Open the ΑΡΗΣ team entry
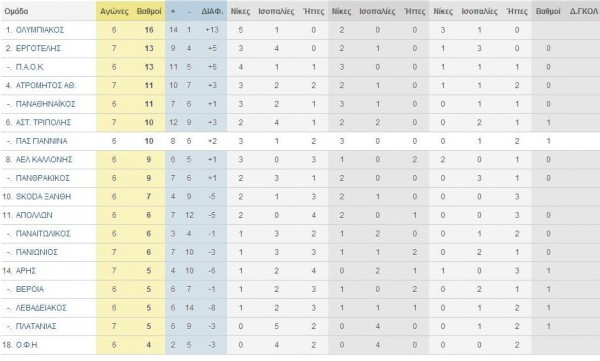 (x=26, y=271)
